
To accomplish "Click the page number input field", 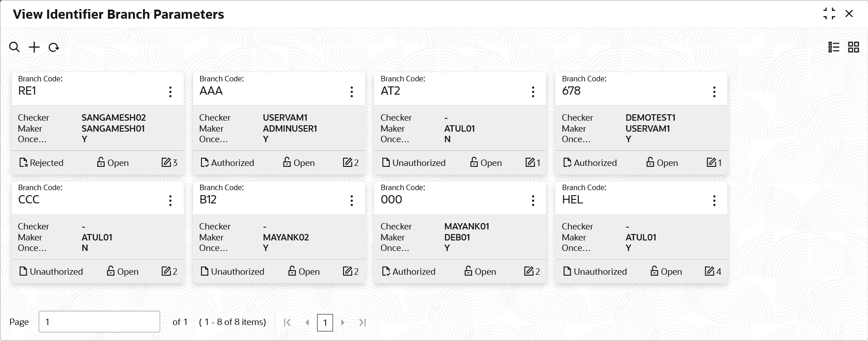I will (x=99, y=322).
